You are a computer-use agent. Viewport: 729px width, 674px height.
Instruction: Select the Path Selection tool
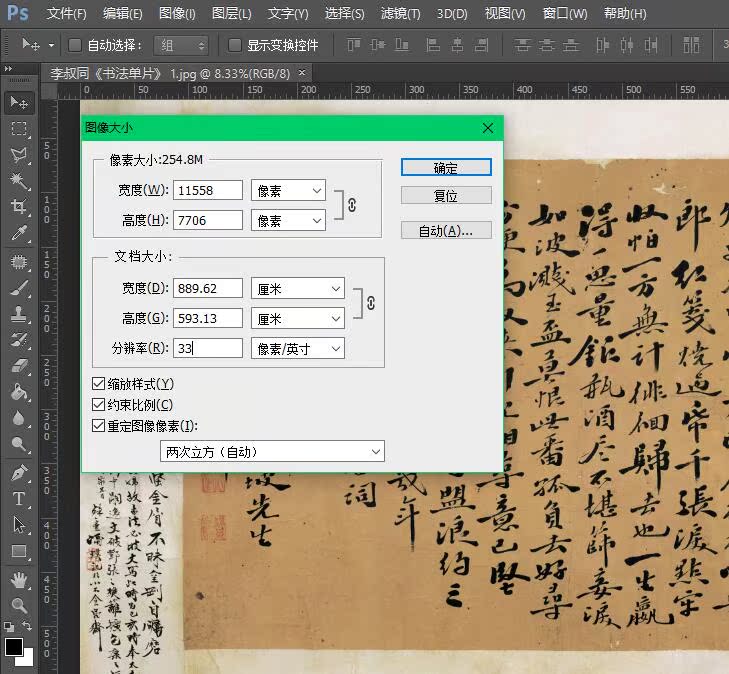click(x=19, y=525)
